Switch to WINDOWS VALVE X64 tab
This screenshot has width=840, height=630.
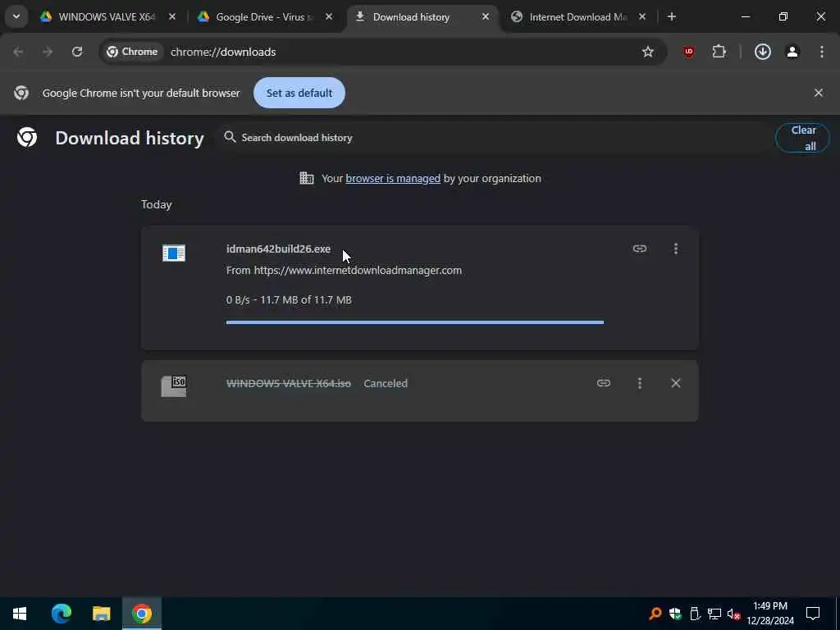point(107,17)
